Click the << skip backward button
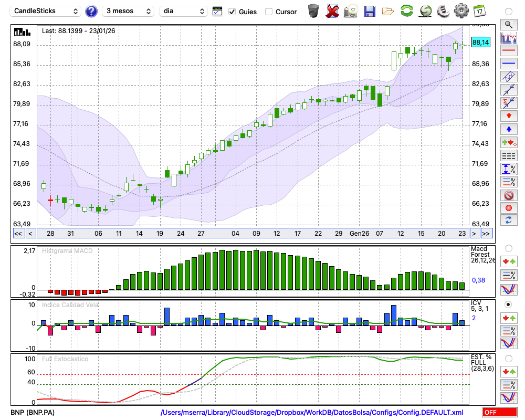The height and width of the screenshot is (420, 525). [18, 234]
